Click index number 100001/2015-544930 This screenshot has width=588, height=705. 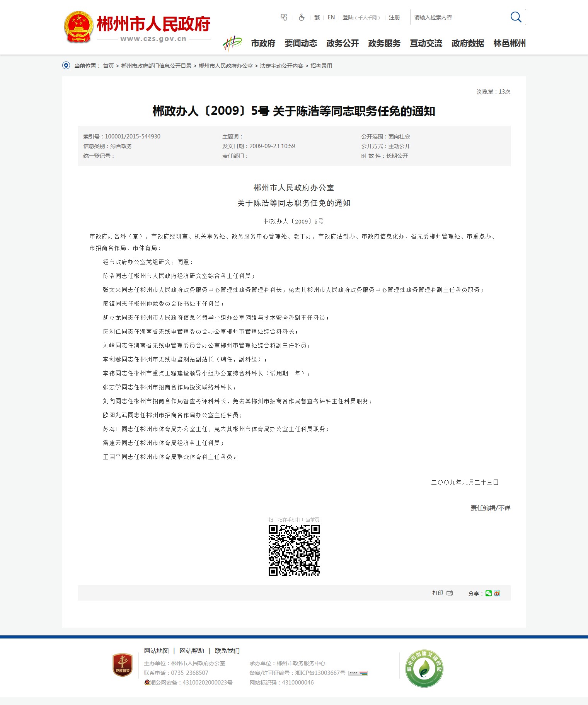(x=133, y=137)
